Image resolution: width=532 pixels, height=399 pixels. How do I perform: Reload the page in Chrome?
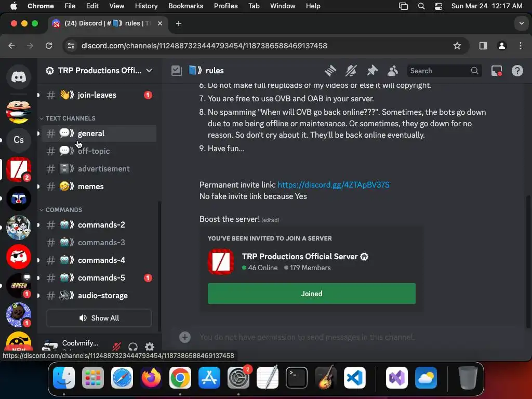click(49, 46)
